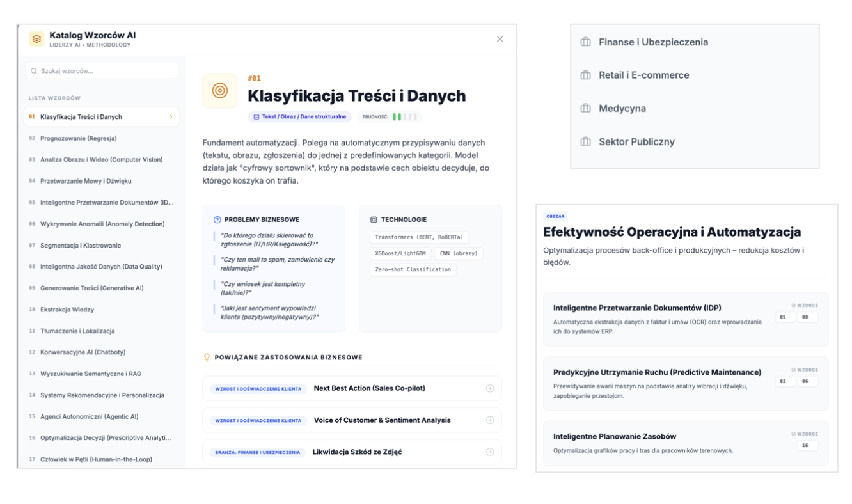Click arrow icon on Voice of Customer row
The image size is (852, 504).
(490, 420)
